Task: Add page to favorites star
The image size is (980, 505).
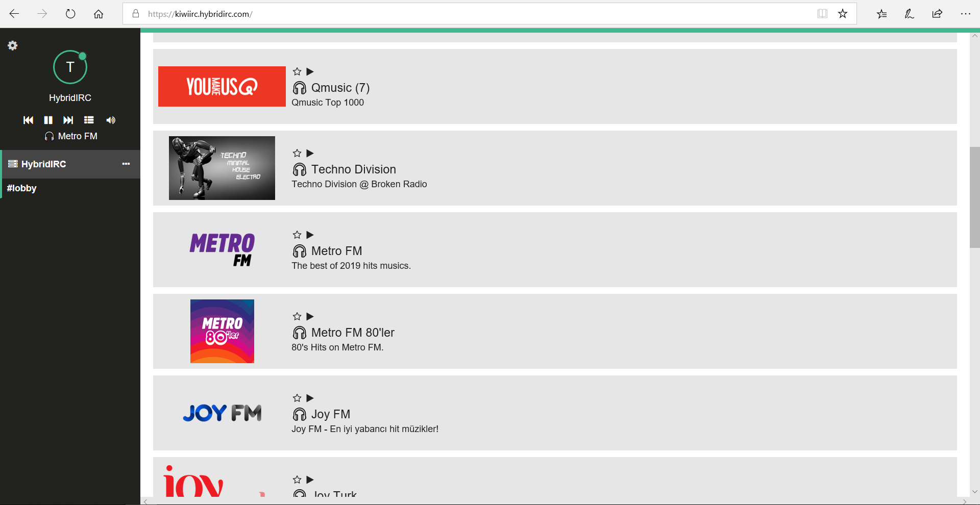Action: click(x=843, y=14)
